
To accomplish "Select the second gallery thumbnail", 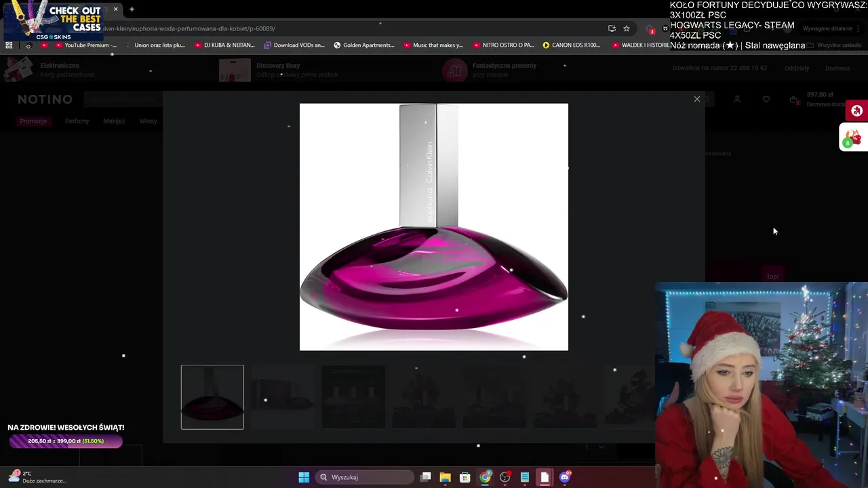I will [x=283, y=397].
